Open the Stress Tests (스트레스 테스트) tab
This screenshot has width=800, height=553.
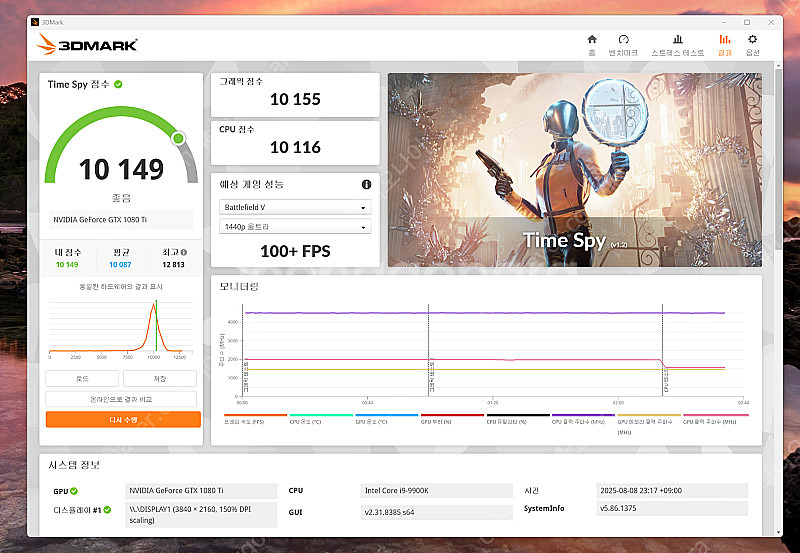[x=678, y=45]
